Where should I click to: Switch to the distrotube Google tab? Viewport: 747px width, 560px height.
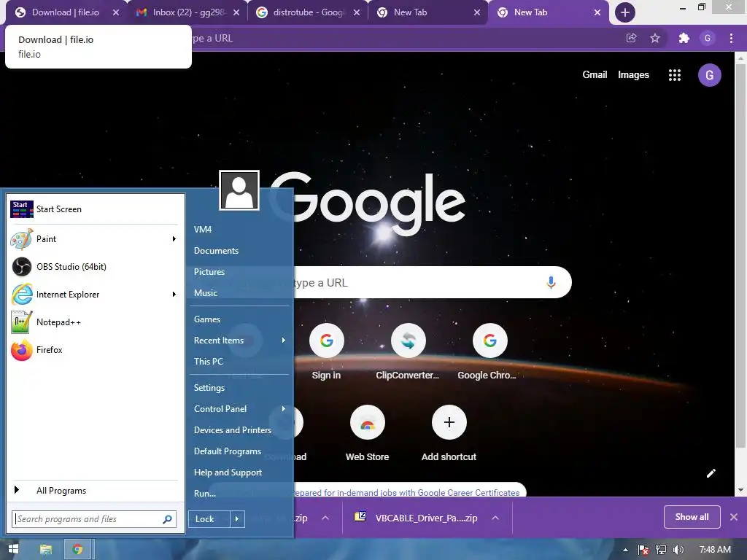coord(309,12)
